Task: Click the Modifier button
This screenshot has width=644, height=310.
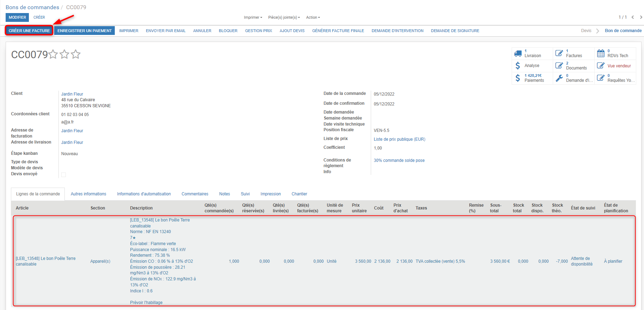Action: click(17, 17)
